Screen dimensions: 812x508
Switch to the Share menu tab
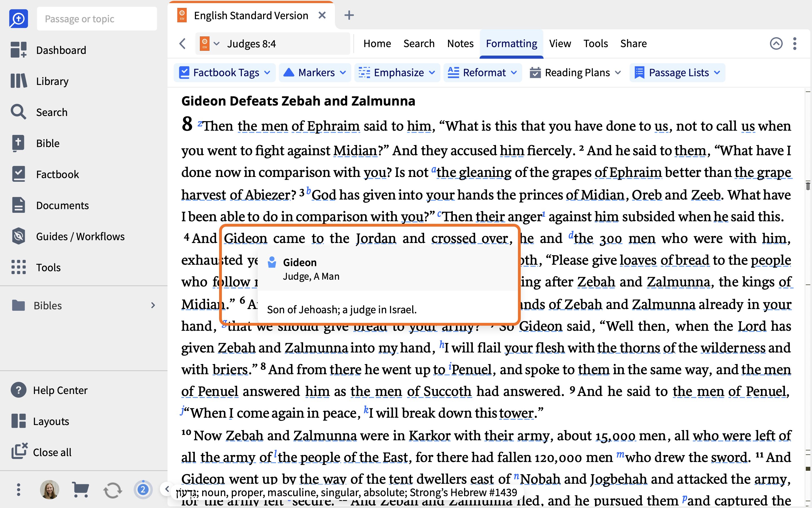point(634,43)
